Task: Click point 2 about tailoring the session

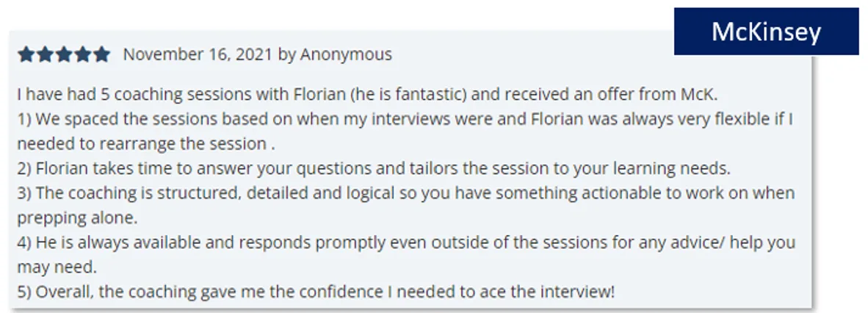Action: coord(374,168)
